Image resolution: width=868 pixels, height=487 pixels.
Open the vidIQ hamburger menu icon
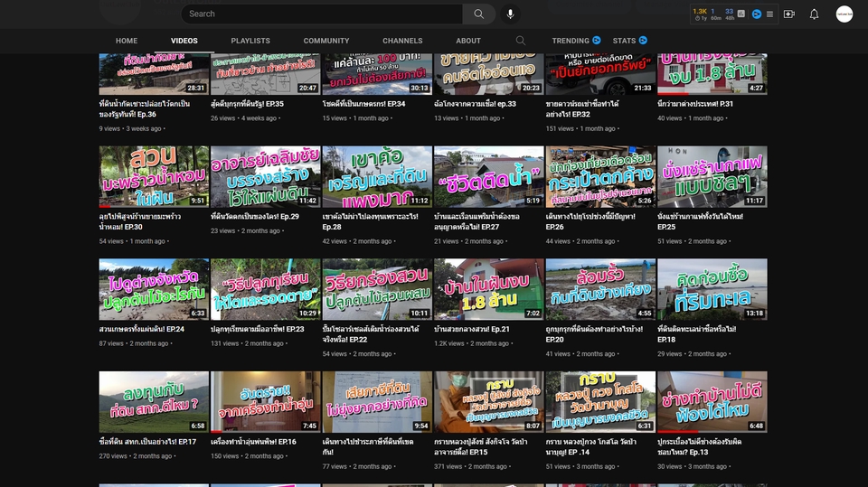[769, 14]
